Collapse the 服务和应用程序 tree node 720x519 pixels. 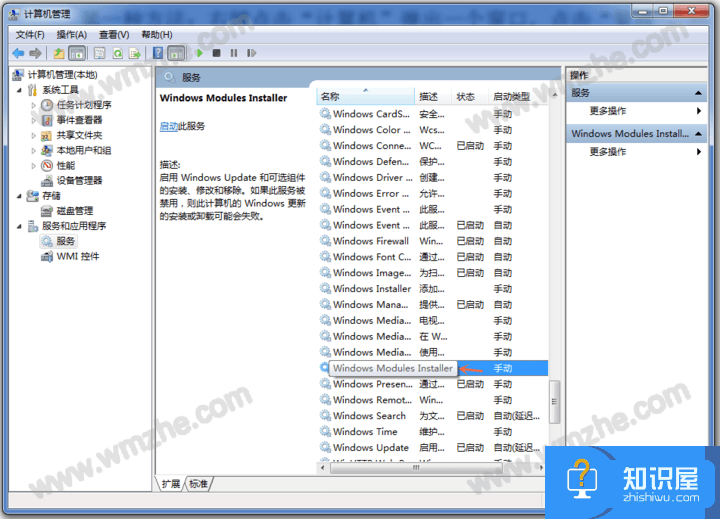[19, 226]
